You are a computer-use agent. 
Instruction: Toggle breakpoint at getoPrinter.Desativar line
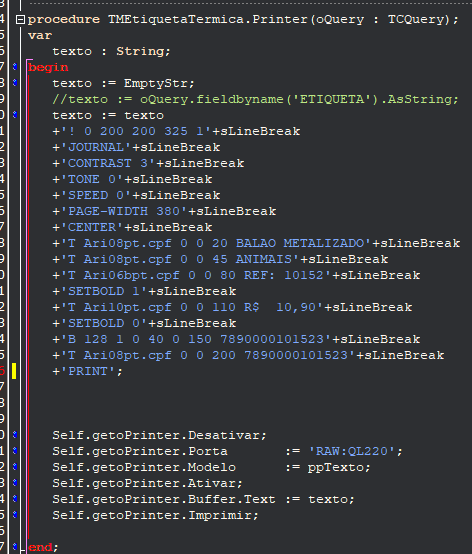pos(15,435)
